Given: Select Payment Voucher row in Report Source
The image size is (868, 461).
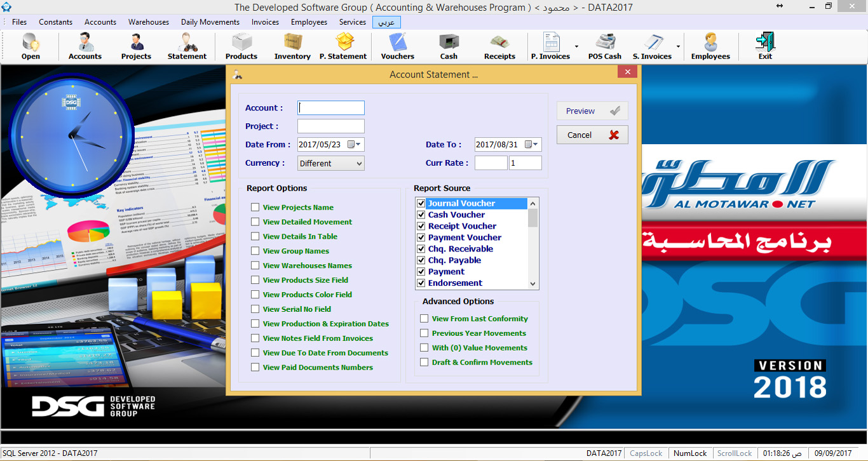Looking at the screenshot, I should pos(472,237).
